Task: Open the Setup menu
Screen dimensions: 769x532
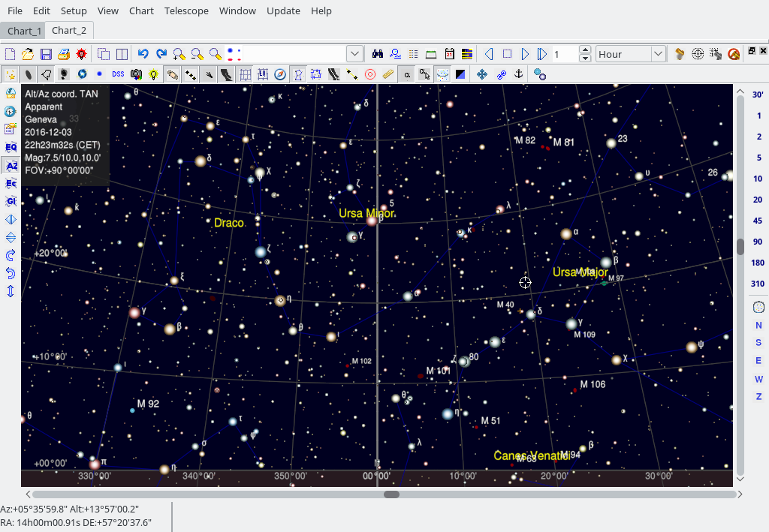Action: [74, 11]
